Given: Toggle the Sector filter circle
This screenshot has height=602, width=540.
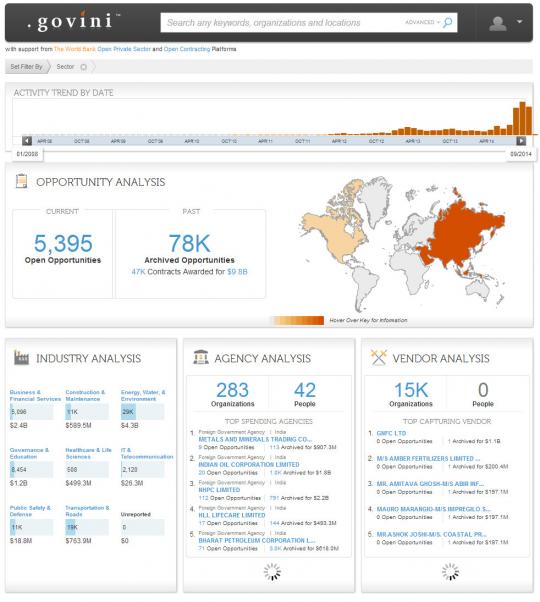Looking at the screenshot, I should pos(83,67).
